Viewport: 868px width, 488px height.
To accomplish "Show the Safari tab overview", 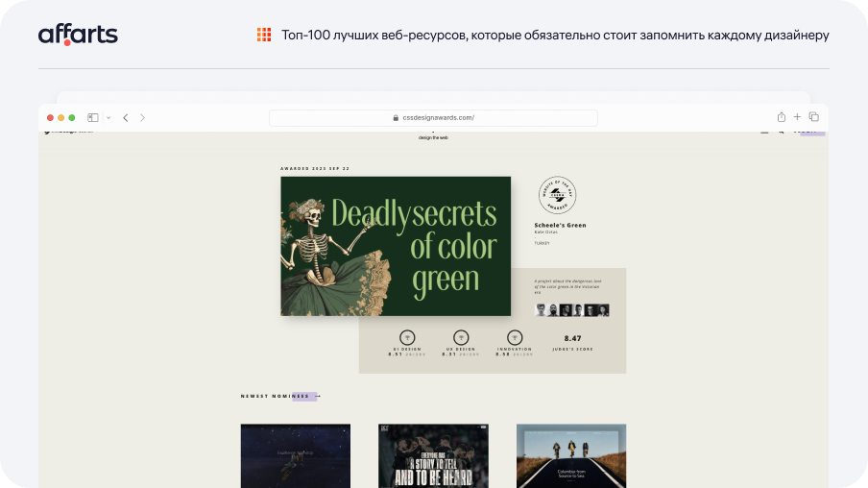I will [814, 117].
